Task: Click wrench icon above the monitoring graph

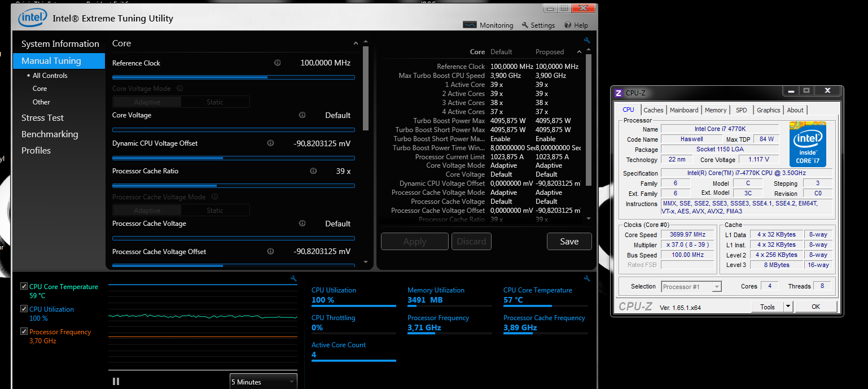Action: pos(293,278)
